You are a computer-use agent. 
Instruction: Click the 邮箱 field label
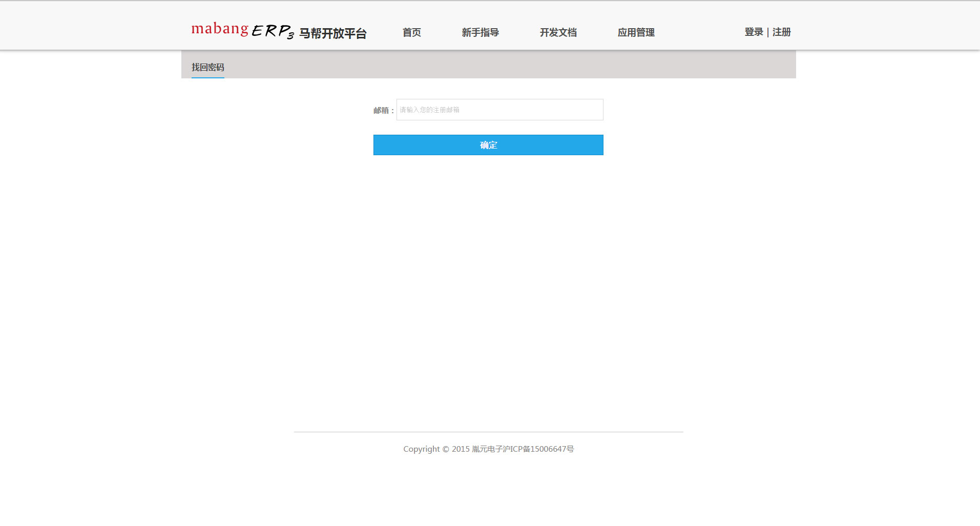(382, 110)
